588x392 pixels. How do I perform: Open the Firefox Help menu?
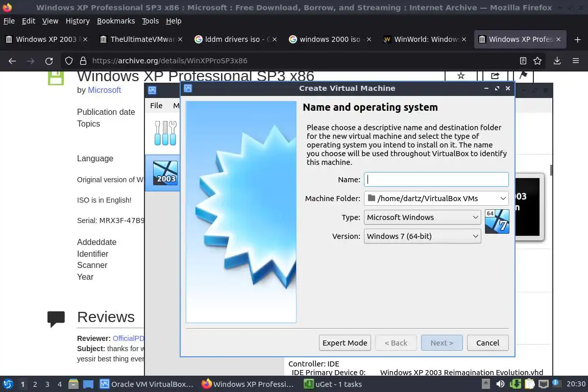pos(174,21)
